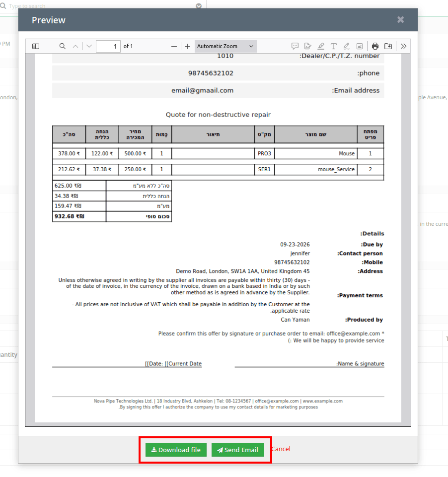Click the 159.47 VAT value
This screenshot has width=448, height=477.
68,206
